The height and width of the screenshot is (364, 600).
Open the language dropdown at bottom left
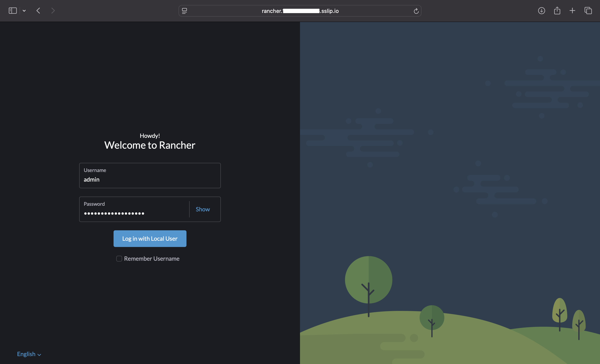click(29, 354)
